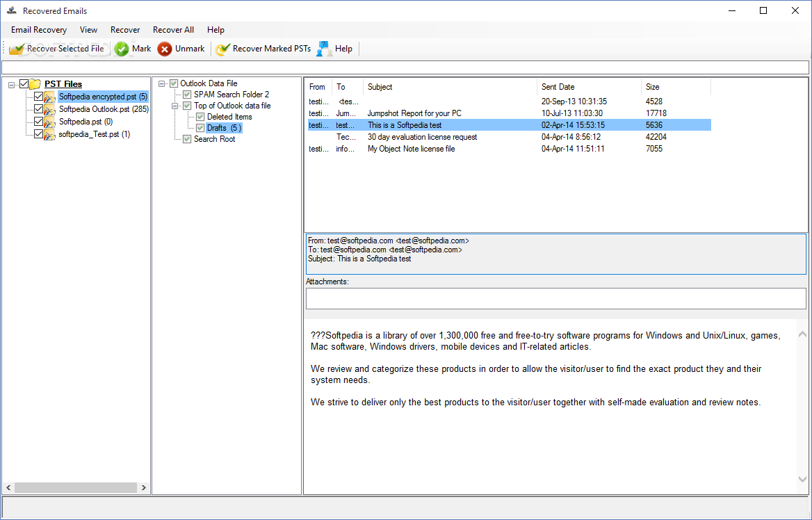
Task: Open the Recover All menu
Action: (174, 30)
